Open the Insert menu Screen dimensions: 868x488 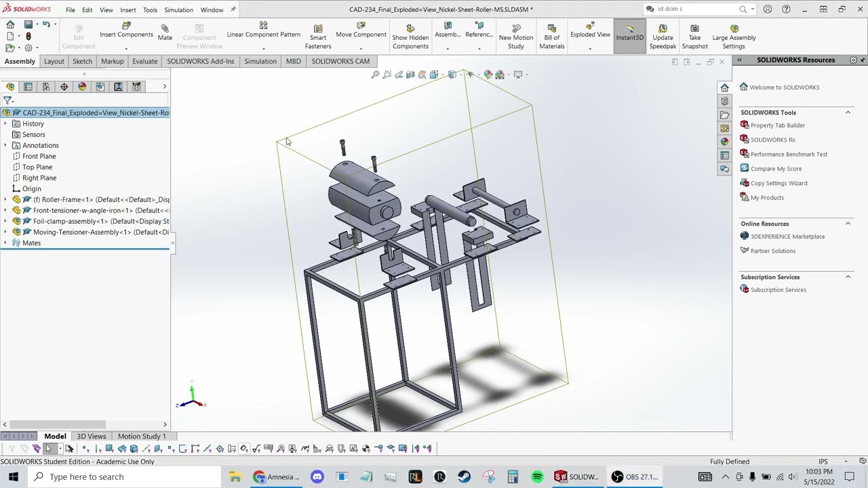128,10
